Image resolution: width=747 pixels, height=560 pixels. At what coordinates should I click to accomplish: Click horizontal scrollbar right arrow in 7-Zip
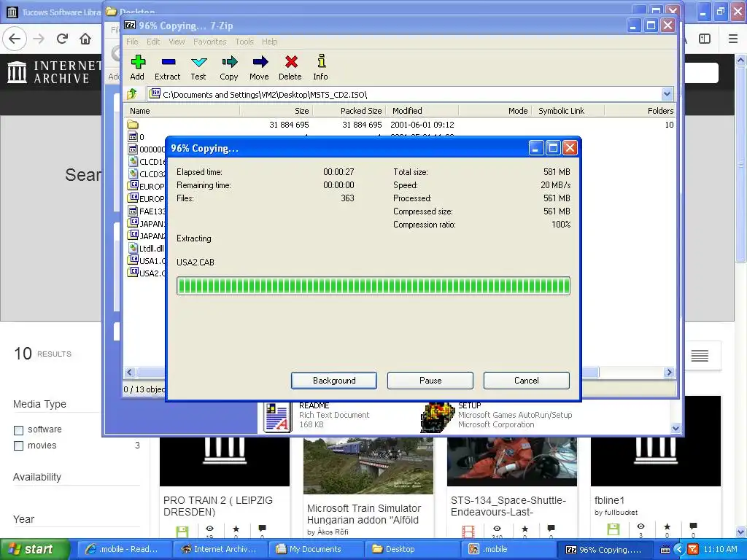pyautogui.click(x=669, y=373)
